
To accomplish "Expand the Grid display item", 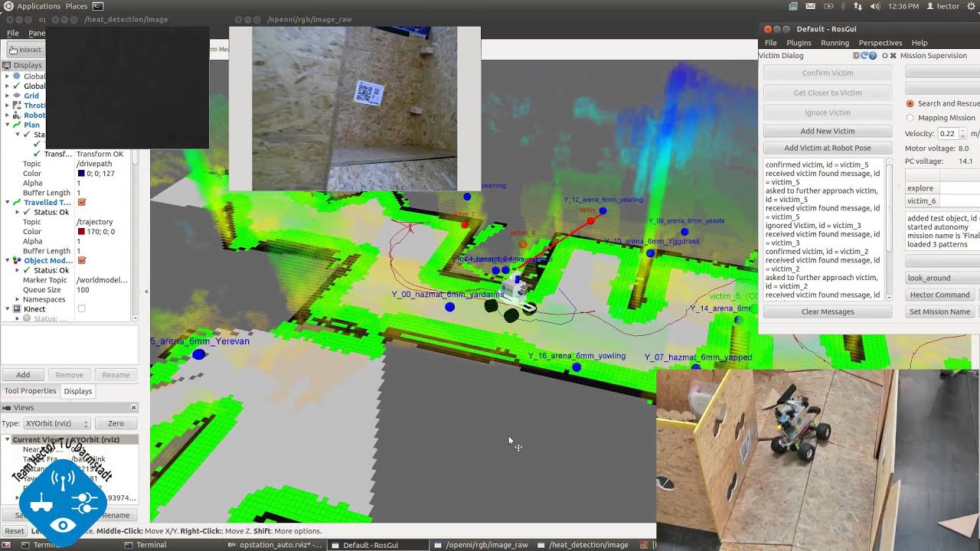I will (x=7, y=96).
